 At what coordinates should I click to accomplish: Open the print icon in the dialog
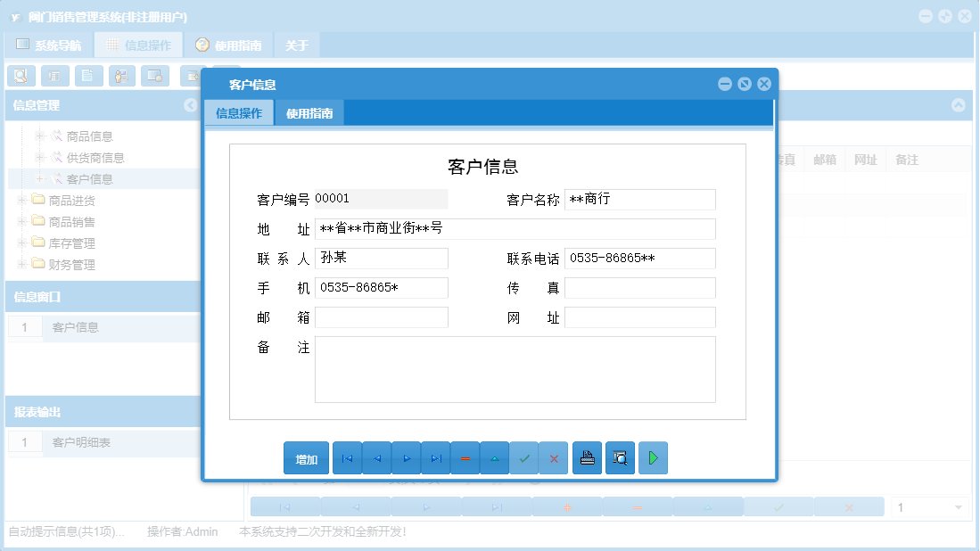pyautogui.click(x=587, y=457)
